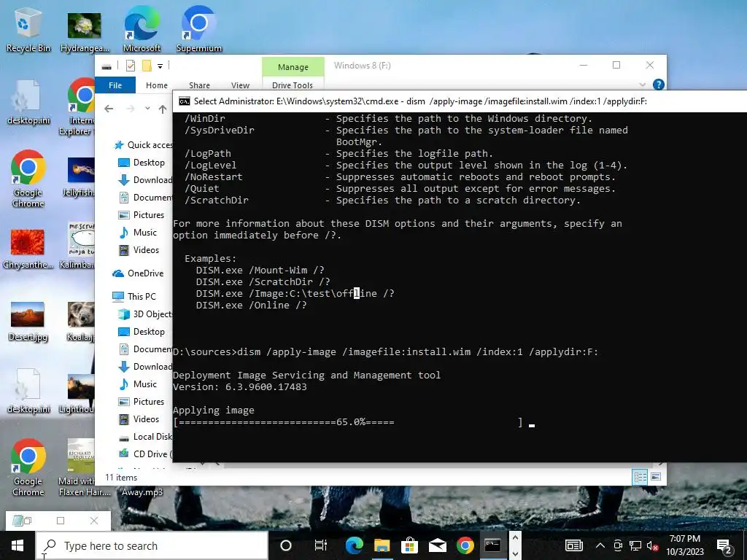This screenshot has width=747, height=560.
Task: Maximize the small minimized window at bottom left
Action: coord(61,521)
